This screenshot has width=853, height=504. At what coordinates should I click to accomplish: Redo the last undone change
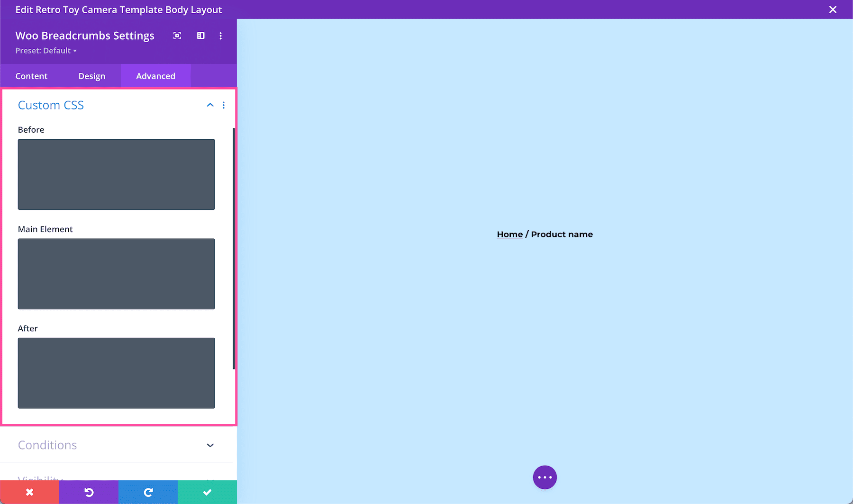click(148, 492)
